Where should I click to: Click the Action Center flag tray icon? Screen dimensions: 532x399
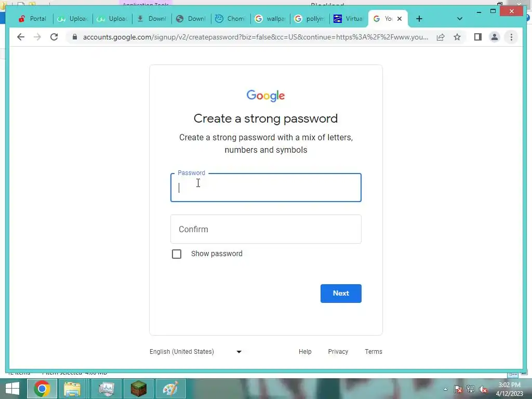458,389
